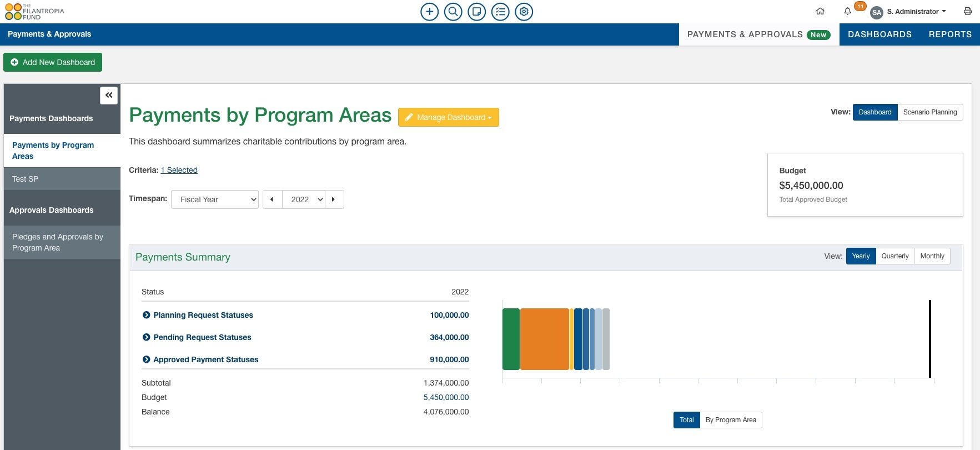Viewport: 980px width, 450px height.
Task: Open the Reports tab
Action: coord(950,34)
